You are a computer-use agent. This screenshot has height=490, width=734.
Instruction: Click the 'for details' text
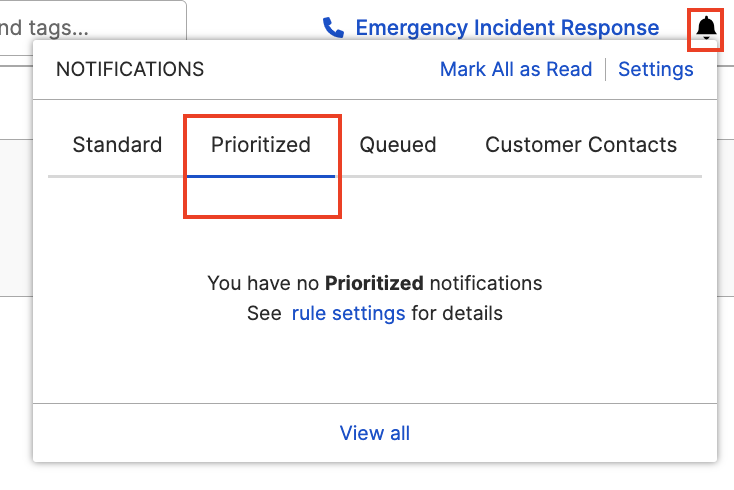(x=457, y=313)
